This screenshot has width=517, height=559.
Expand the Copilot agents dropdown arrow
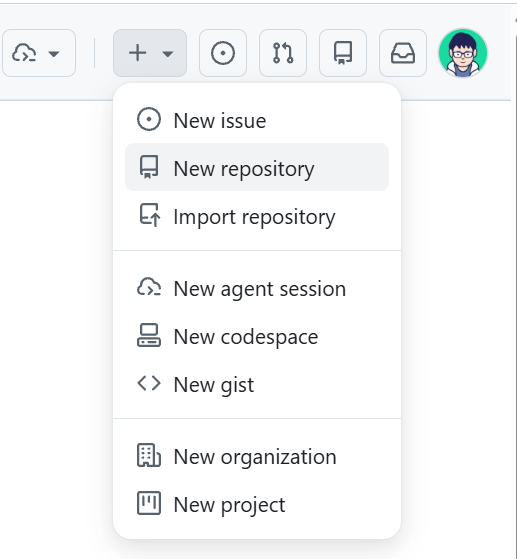54,54
